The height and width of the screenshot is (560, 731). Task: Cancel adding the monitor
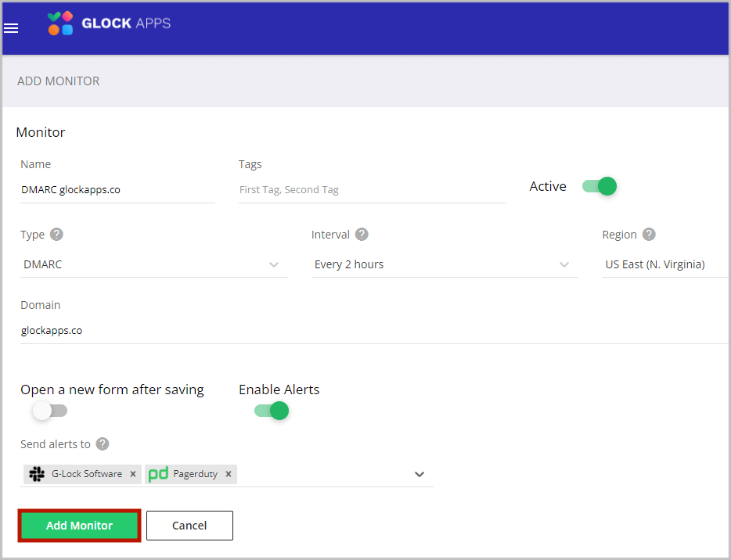coord(189,526)
